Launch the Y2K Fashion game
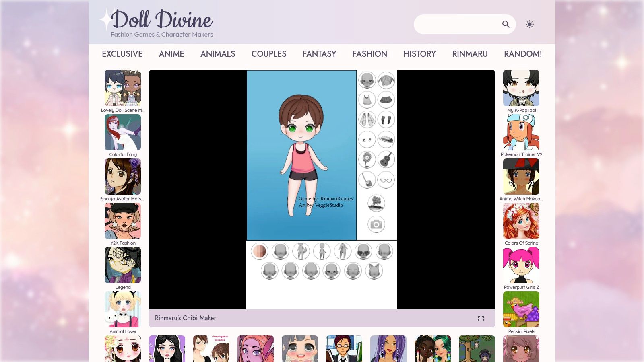 tap(123, 224)
